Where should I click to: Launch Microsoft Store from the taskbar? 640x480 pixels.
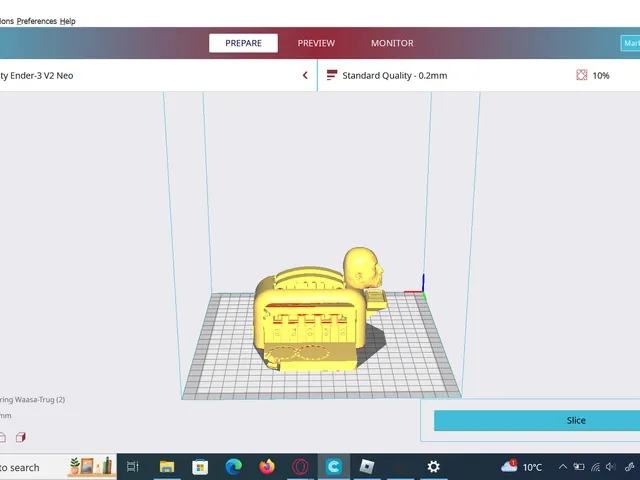(200, 467)
